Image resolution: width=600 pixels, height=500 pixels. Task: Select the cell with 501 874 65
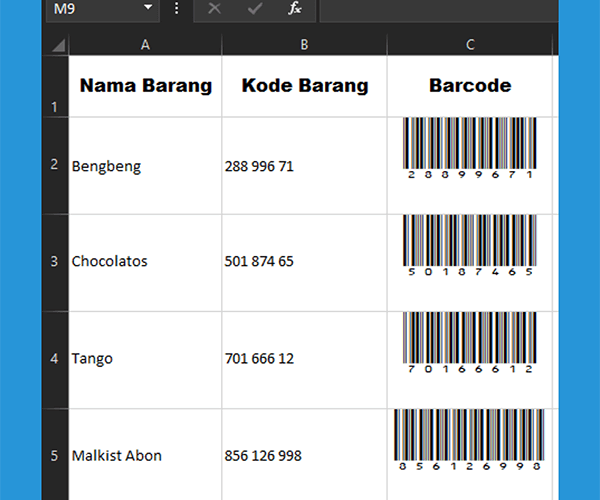304,262
